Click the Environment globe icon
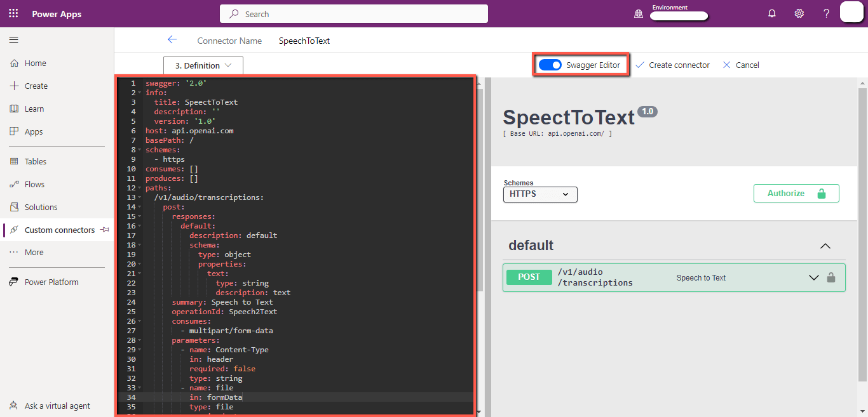The width and height of the screenshot is (868, 417). pos(639,14)
